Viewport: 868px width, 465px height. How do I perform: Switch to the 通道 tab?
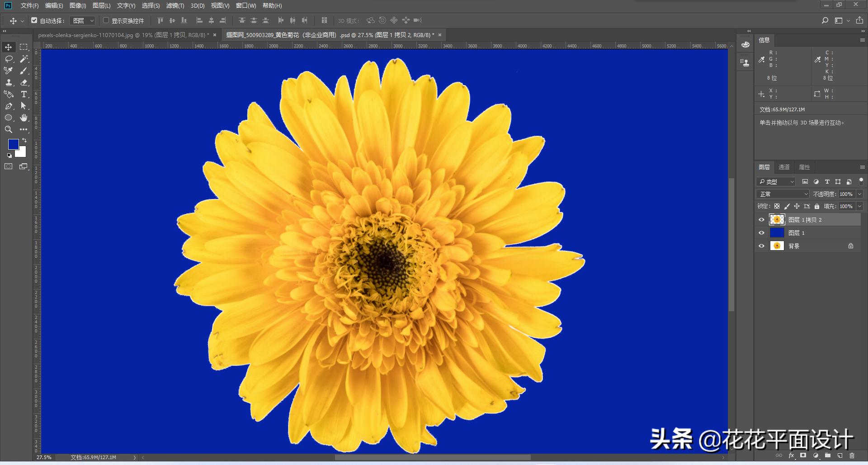pyautogui.click(x=784, y=167)
